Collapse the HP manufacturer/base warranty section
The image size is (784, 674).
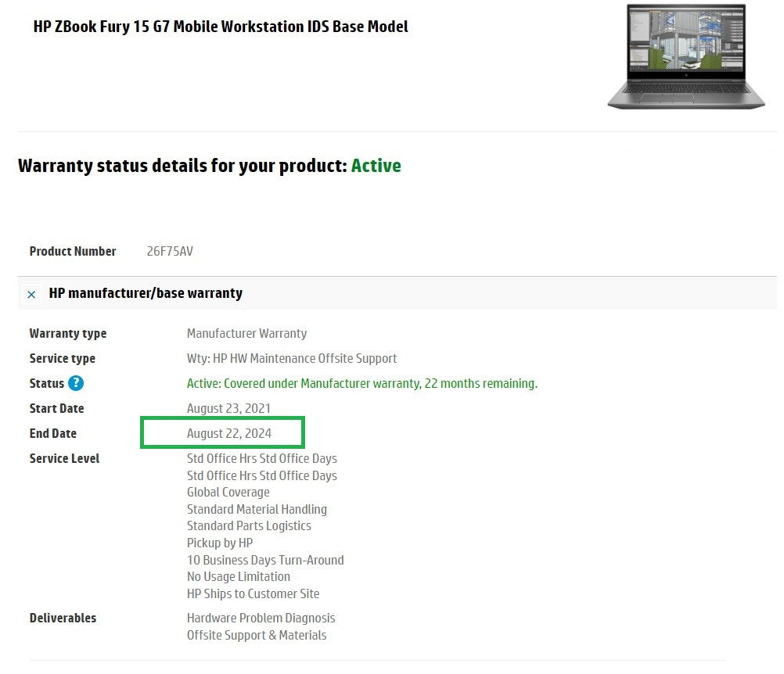(31, 294)
